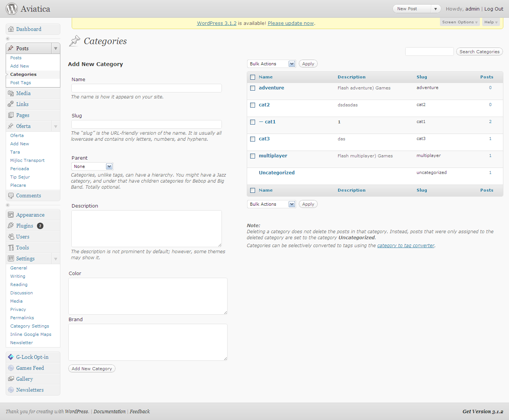This screenshot has width=509, height=420.
Task: Click the G-Lock Opt-in icon
Action: click(x=11, y=357)
